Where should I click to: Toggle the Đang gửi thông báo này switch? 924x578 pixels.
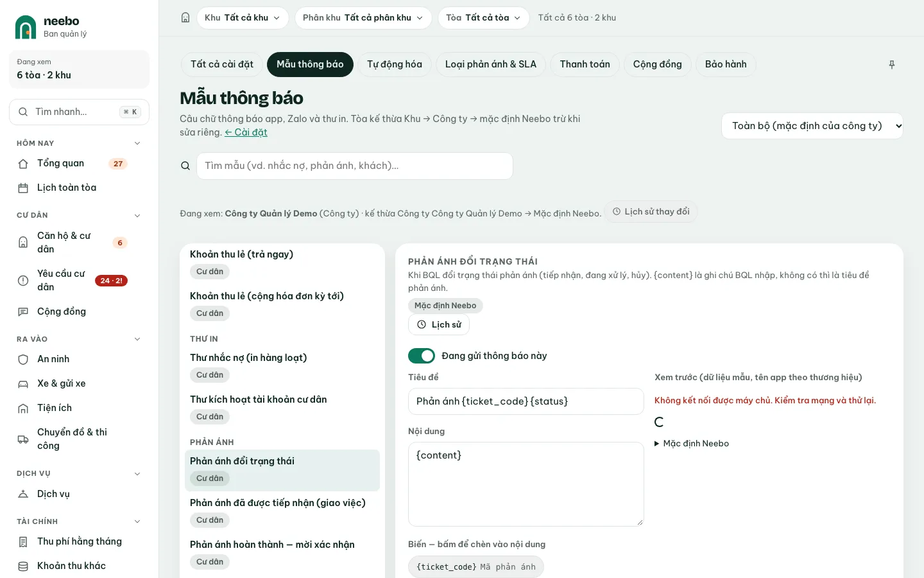(422, 356)
